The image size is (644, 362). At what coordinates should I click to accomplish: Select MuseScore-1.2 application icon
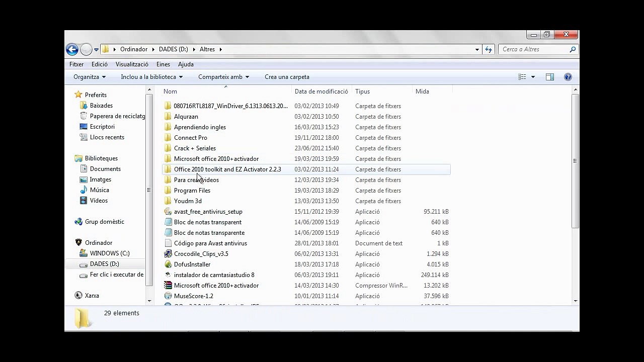pos(168,296)
